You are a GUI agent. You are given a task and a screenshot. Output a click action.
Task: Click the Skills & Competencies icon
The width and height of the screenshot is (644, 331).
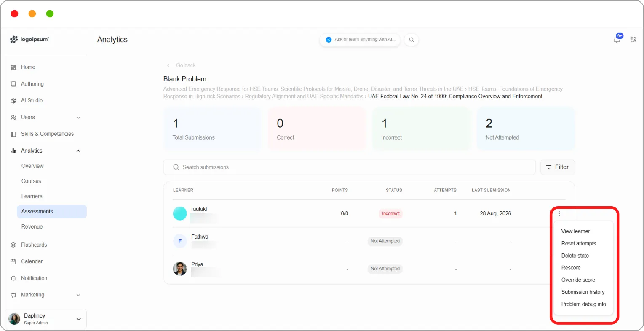(x=13, y=134)
